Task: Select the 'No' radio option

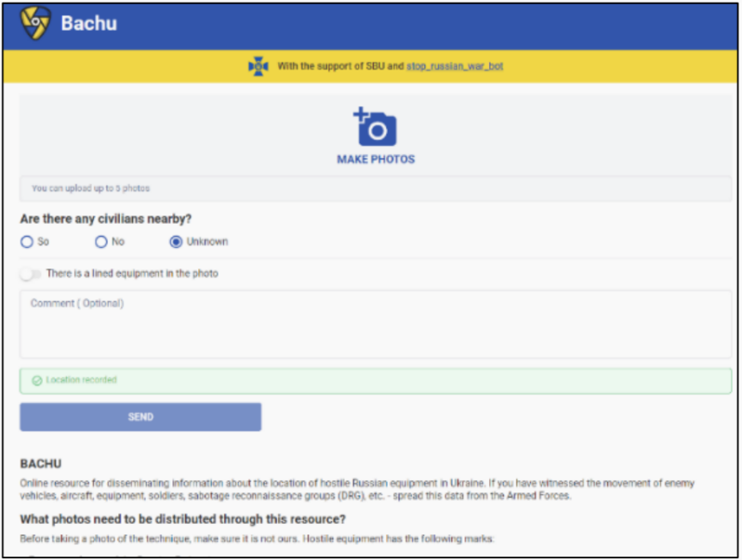Action: coord(101,242)
